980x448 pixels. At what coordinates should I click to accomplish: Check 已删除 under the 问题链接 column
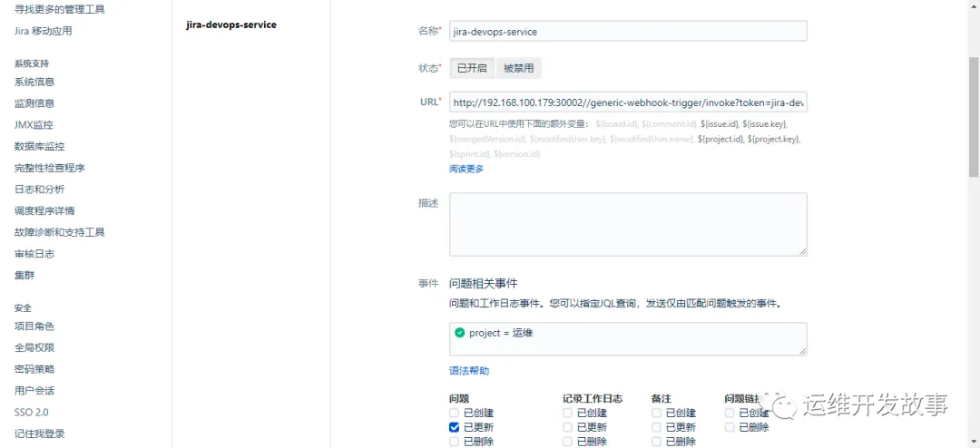tap(730, 427)
